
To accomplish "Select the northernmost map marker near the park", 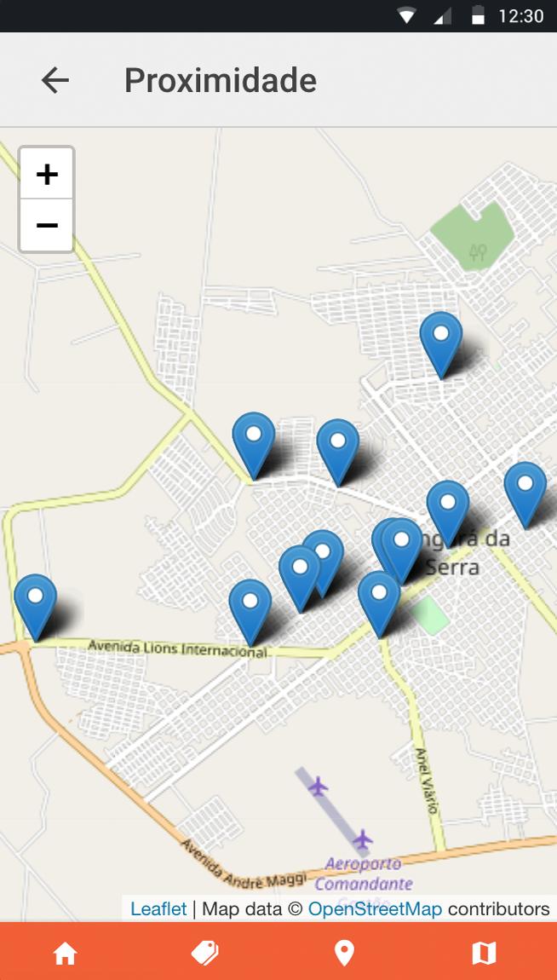I will pos(441,345).
